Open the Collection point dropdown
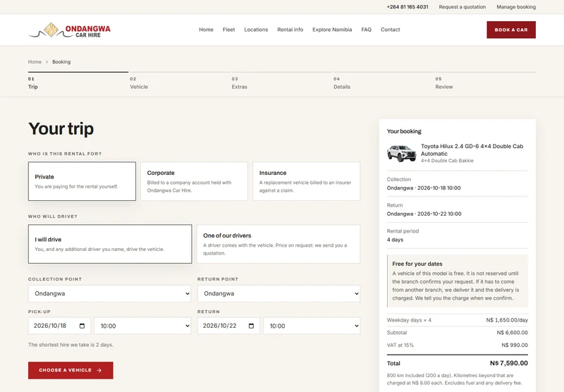 point(110,294)
